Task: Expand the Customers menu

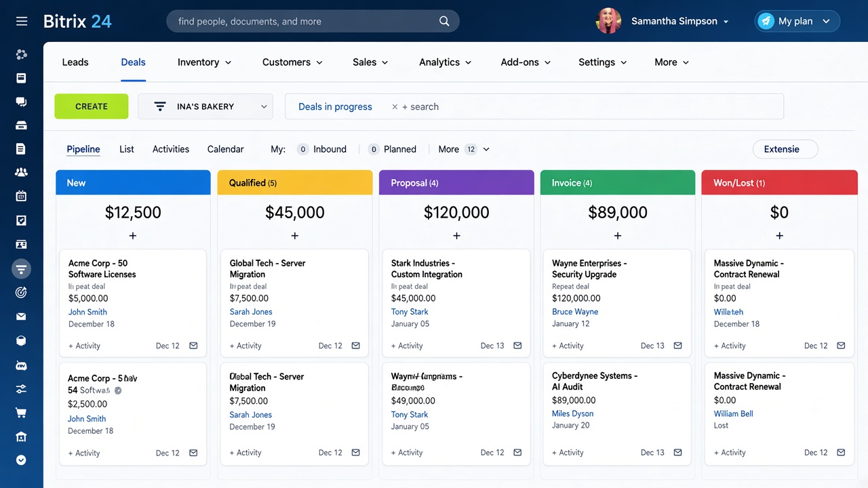Action: coord(292,62)
